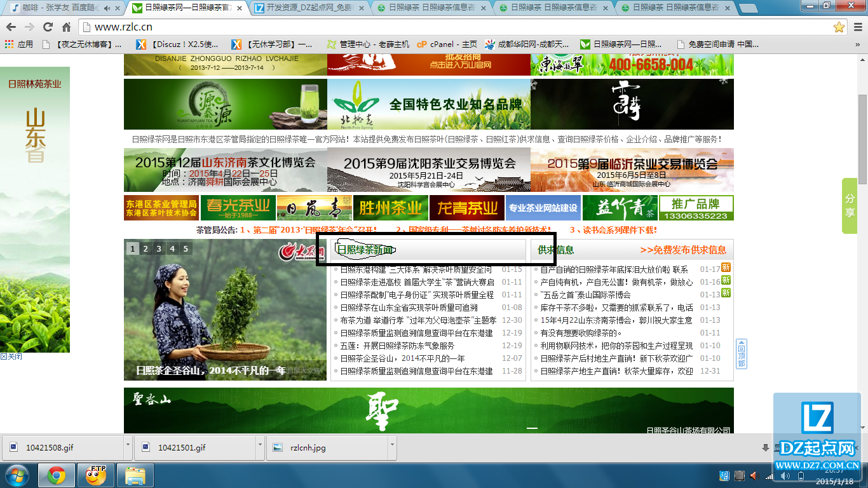
Task: Close the left side ad via 关闭
Action: point(11,356)
